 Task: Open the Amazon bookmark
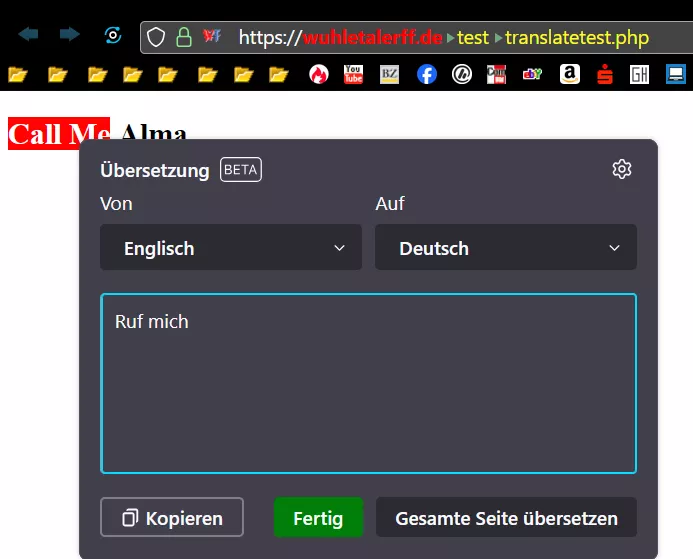(x=570, y=74)
